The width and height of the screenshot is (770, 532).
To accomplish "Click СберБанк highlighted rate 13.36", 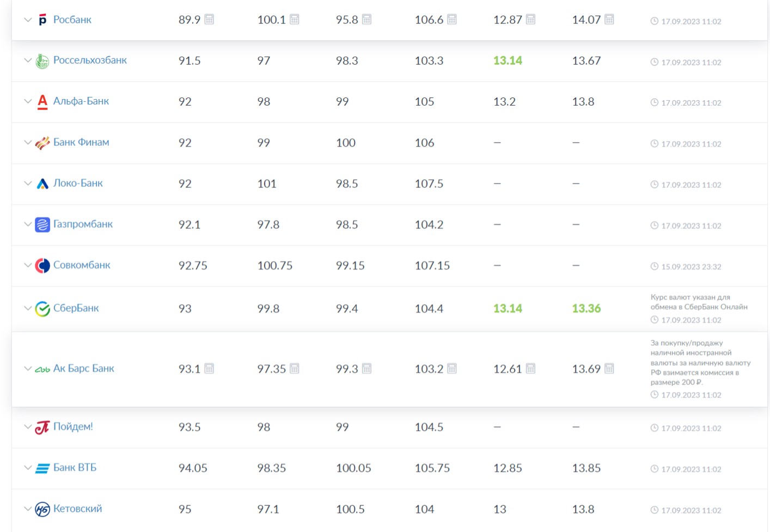I will (586, 309).
